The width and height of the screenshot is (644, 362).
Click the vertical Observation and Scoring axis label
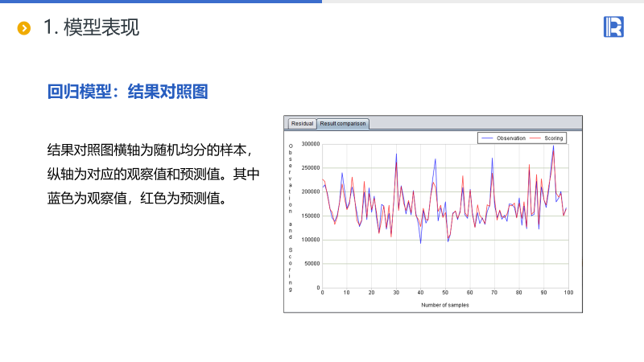[291, 216]
